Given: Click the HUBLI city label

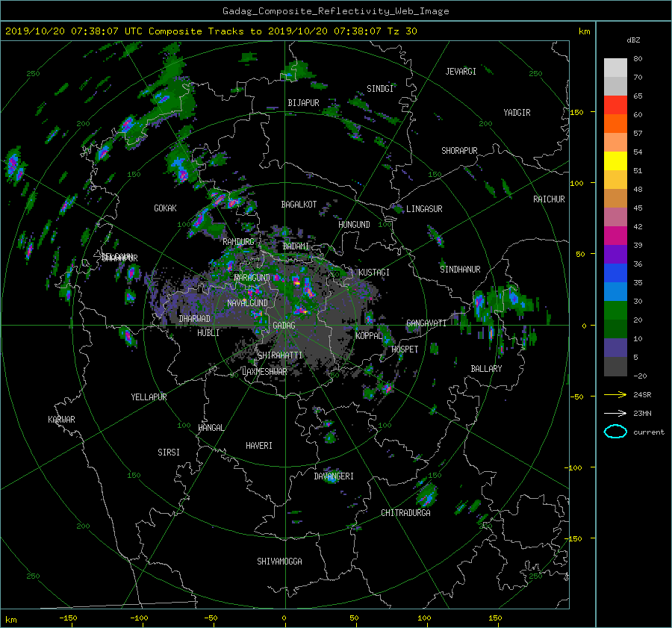Looking at the screenshot, I should click(208, 333).
